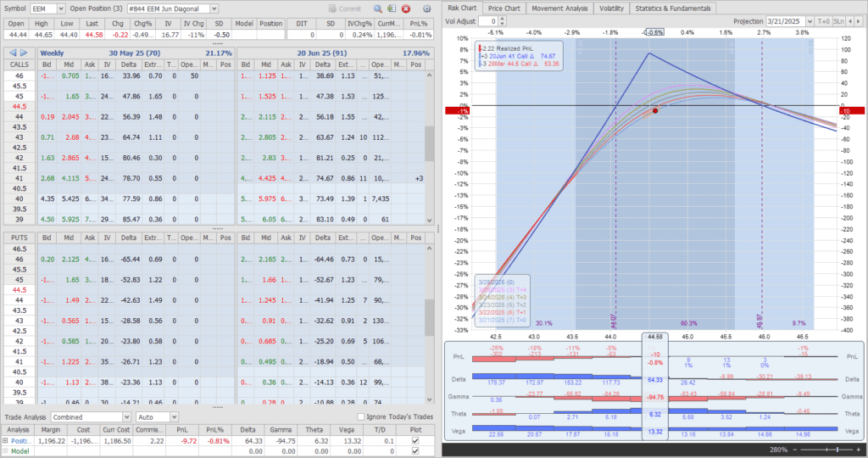The height and width of the screenshot is (458, 868).
Task: Click the 0.705 mid of May 46 call
Action: (70, 75)
